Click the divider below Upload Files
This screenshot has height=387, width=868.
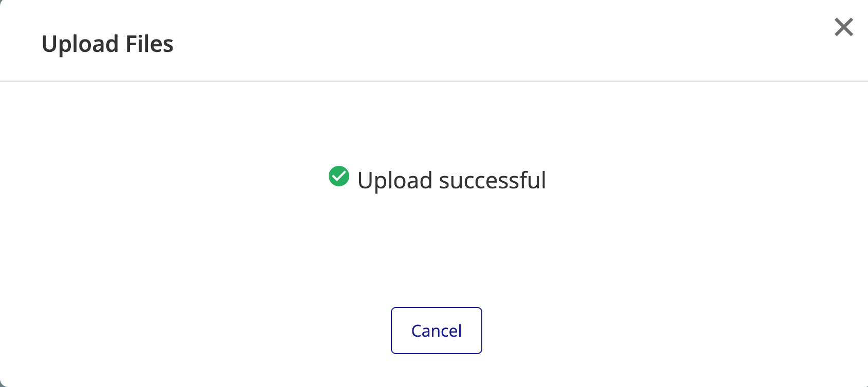pos(434,81)
